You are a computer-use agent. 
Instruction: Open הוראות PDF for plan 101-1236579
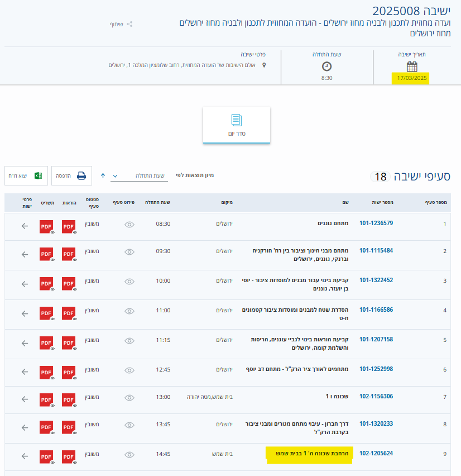coord(69,227)
